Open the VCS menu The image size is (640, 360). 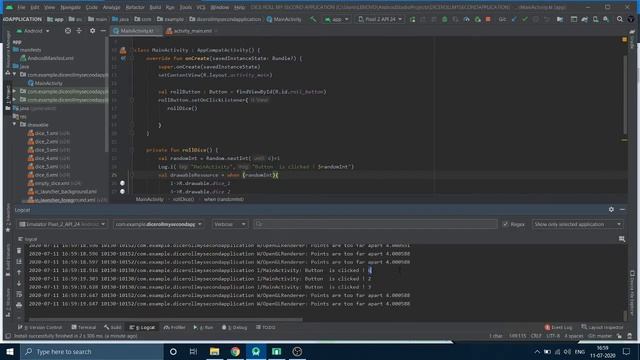coord(201,7)
